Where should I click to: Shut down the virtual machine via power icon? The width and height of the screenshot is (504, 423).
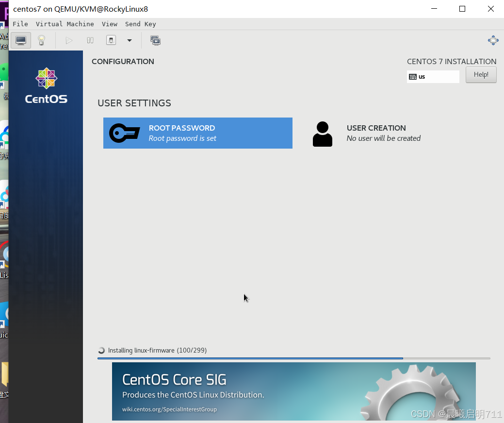pyautogui.click(x=111, y=40)
